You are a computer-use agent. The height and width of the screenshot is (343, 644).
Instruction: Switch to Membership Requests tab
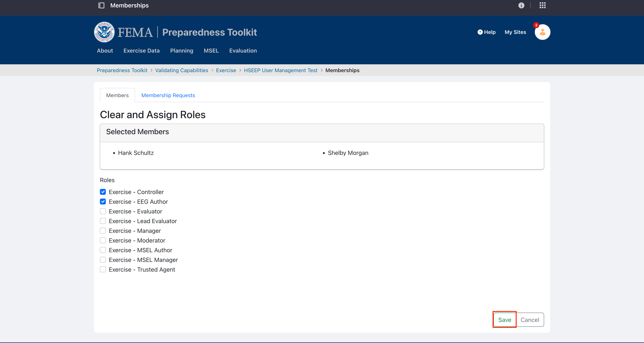pos(168,95)
